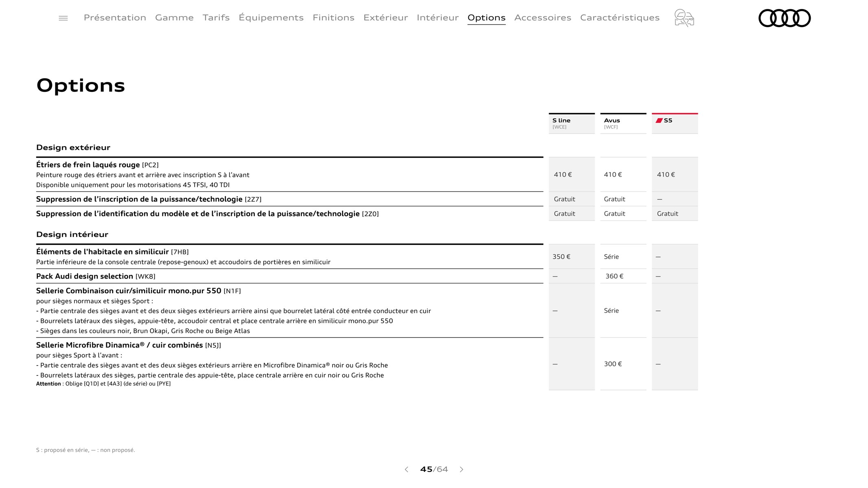Open the Équipements section
868x488 pixels.
coord(271,17)
